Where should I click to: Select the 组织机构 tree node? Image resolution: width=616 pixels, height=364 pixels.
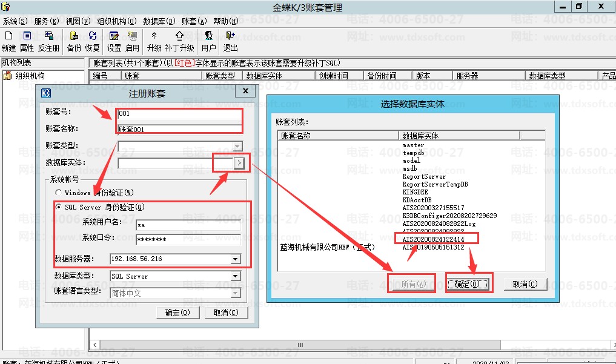[30, 76]
